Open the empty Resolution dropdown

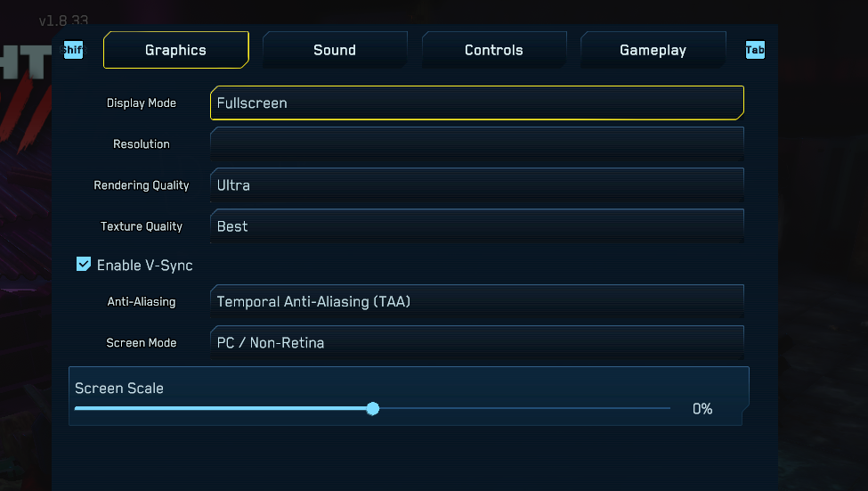coord(476,143)
